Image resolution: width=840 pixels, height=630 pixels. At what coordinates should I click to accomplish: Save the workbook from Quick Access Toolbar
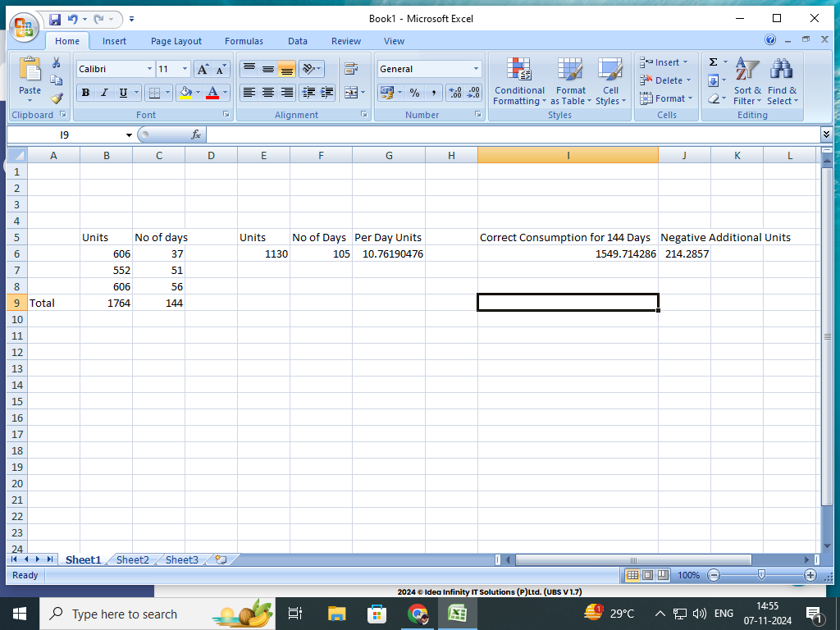click(x=55, y=20)
